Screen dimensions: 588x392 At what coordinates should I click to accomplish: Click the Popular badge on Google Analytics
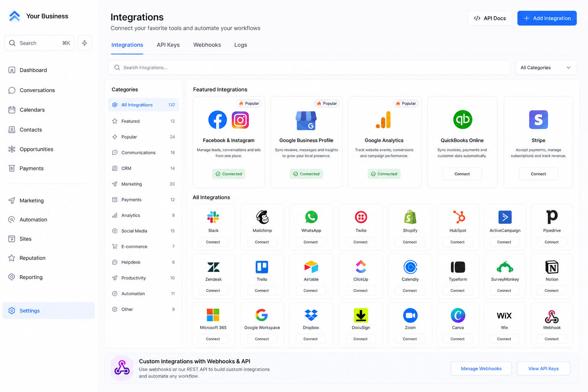[406, 103]
